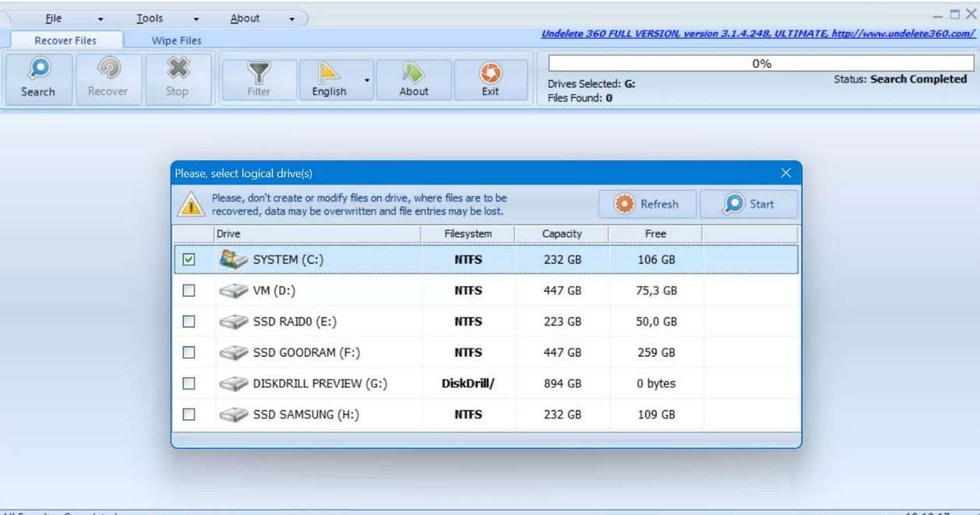
Task: Sort by the Filesystem column header
Action: (468, 234)
